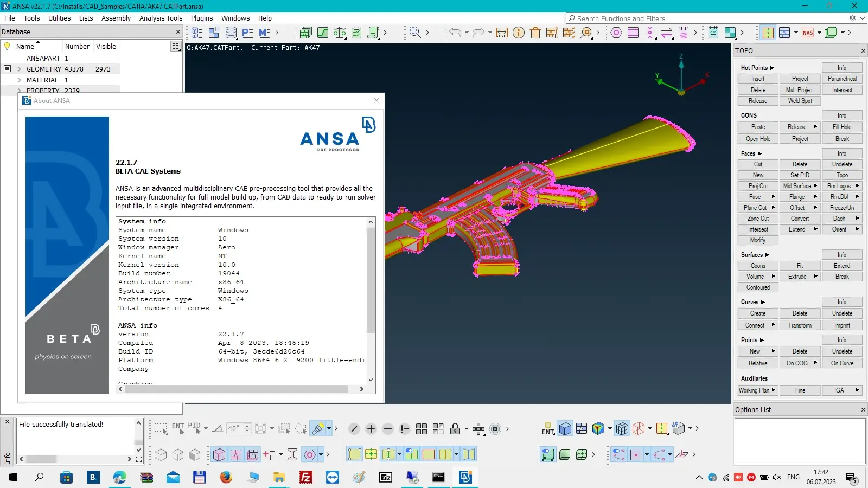Click the magnifier search icon in the toolbar
Image resolution: width=868 pixels, height=488 pixels.
pos(415,33)
